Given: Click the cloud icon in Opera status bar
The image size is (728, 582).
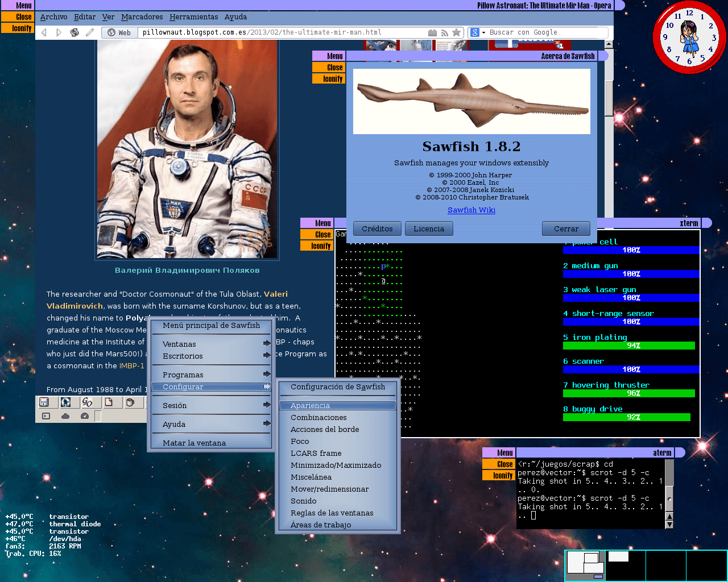Looking at the screenshot, I should click(65, 416).
